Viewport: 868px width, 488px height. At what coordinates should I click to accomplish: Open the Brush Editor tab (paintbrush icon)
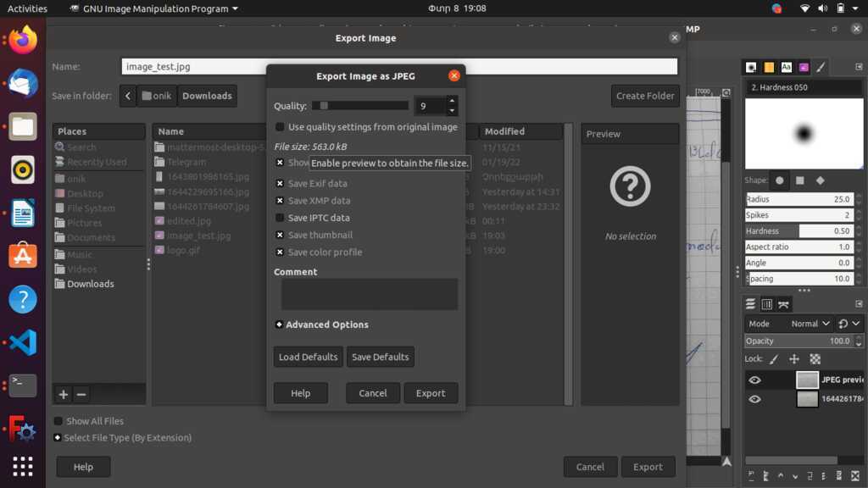point(821,68)
